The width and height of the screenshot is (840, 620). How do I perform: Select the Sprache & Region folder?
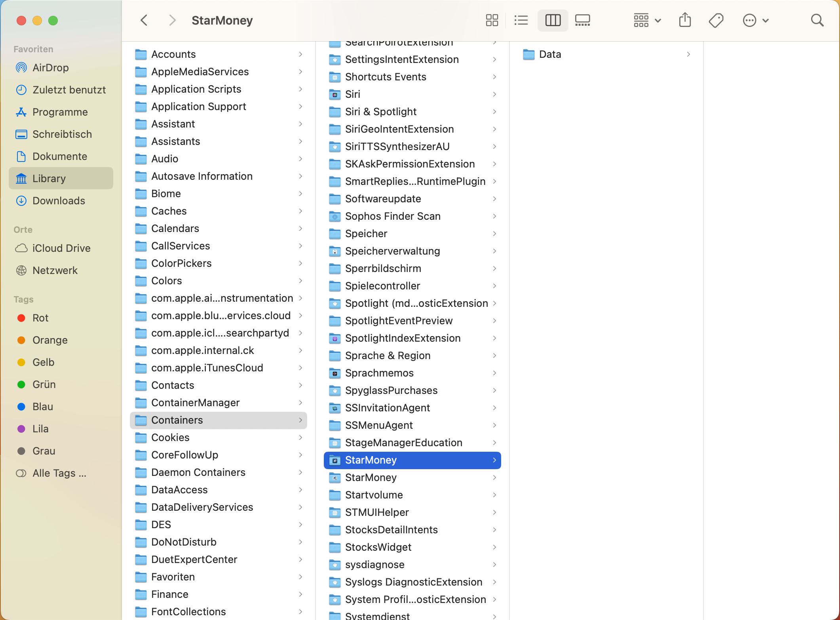[x=412, y=356]
